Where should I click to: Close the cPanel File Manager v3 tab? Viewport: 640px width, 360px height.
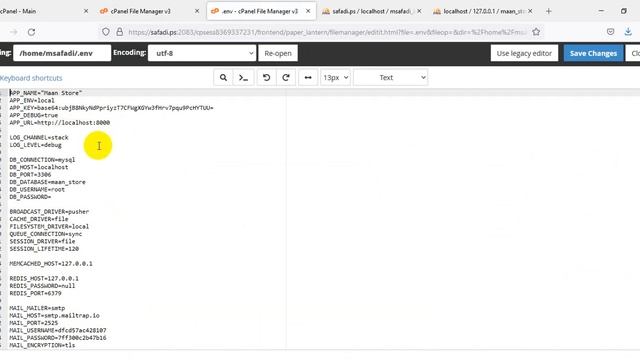point(197,11)
